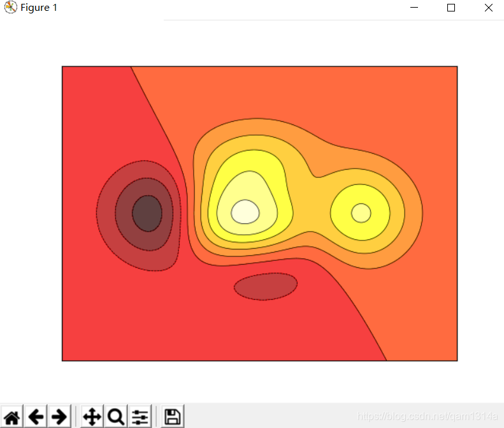The image size is (504, 428).
Task: Reset the plot to original view with Home
Action: 12,417
